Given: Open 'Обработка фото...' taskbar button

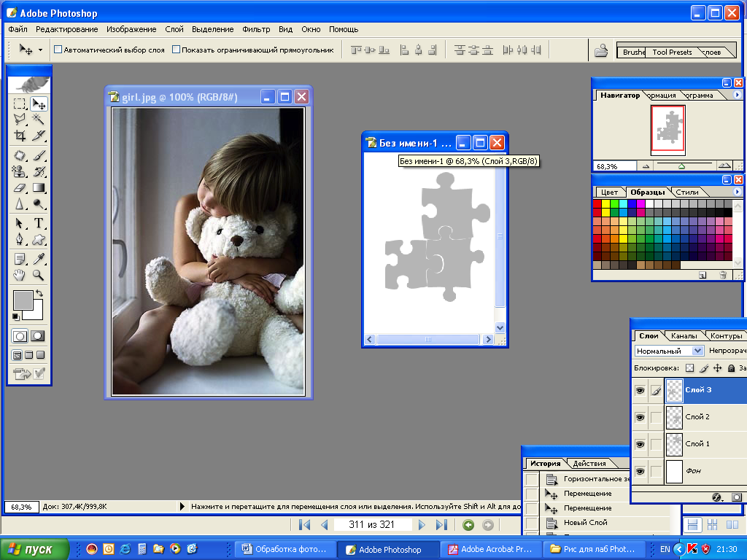Looking at the screenshot, I should click(285, 549).
